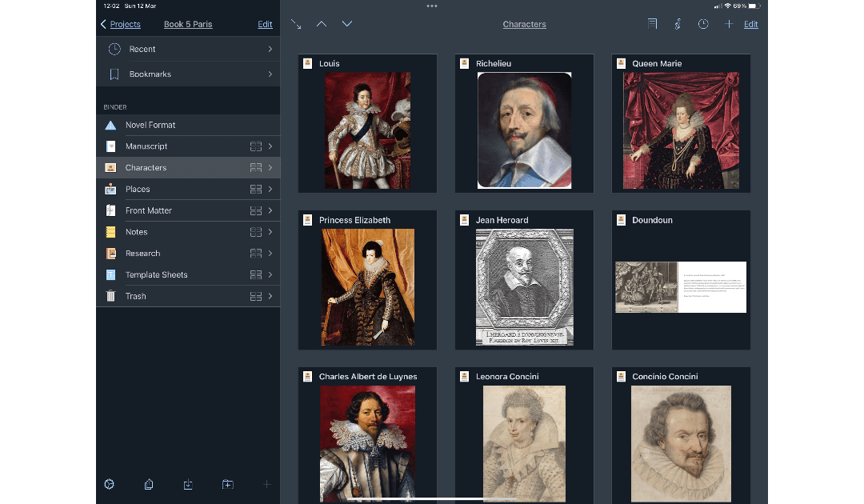Expand the Front Matter folder chevron

(x=270, y=210)
